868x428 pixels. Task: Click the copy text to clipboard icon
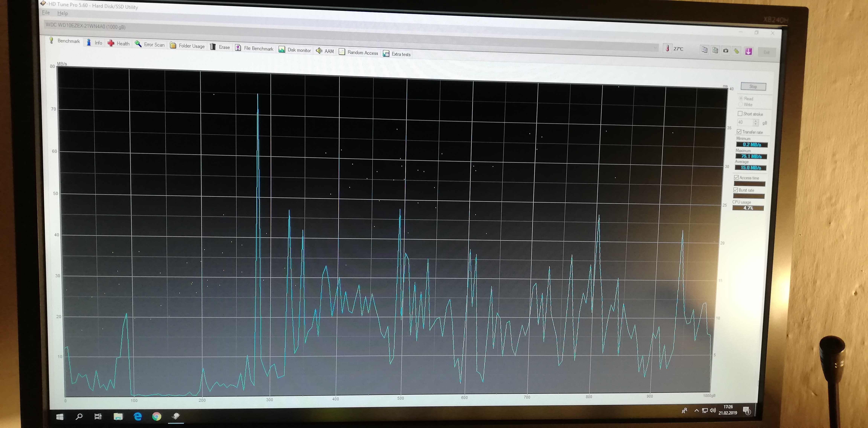(x=704, y=50)
